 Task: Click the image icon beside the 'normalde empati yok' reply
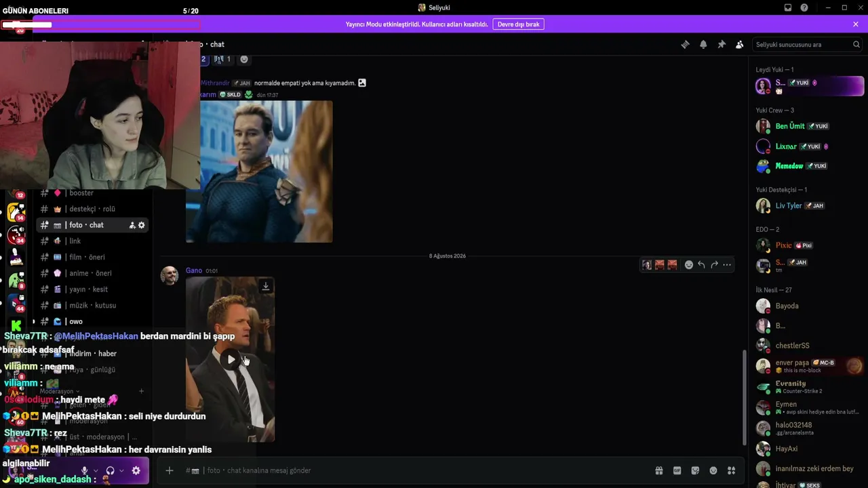362,83
